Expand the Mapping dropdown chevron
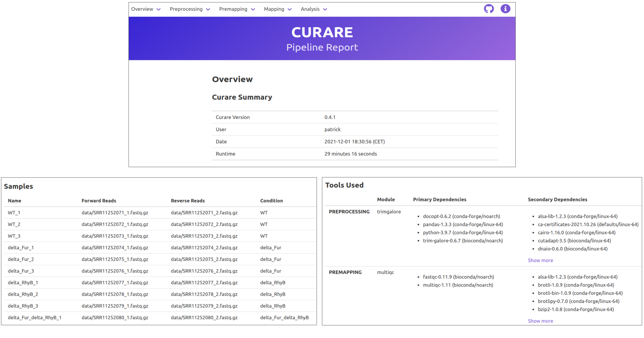Viewport: 644px width, 338px height. 290,9
